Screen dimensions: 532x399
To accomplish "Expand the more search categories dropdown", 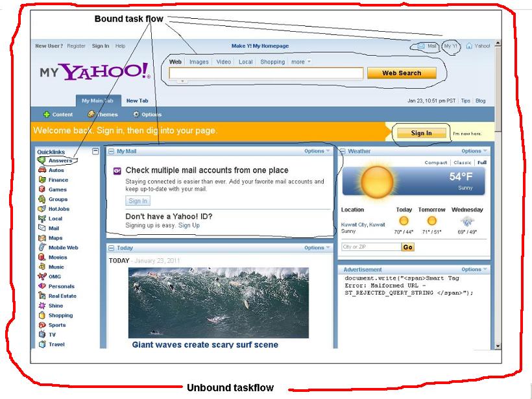I will pos(301,62).
